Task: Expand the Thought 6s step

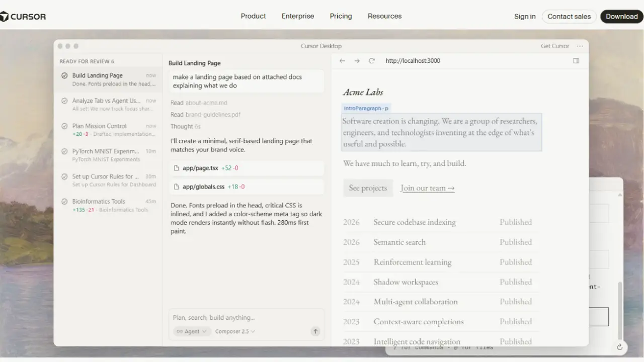Action: [x=186, y=127]
